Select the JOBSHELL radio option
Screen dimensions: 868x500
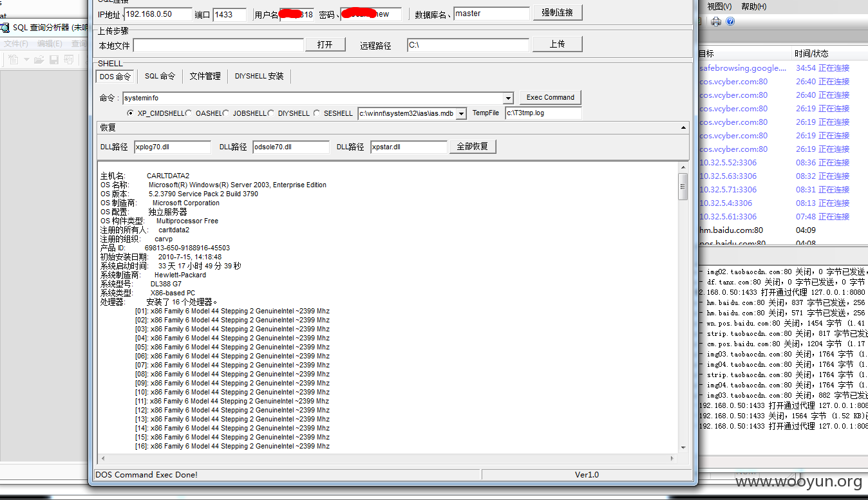pos(226,113)
